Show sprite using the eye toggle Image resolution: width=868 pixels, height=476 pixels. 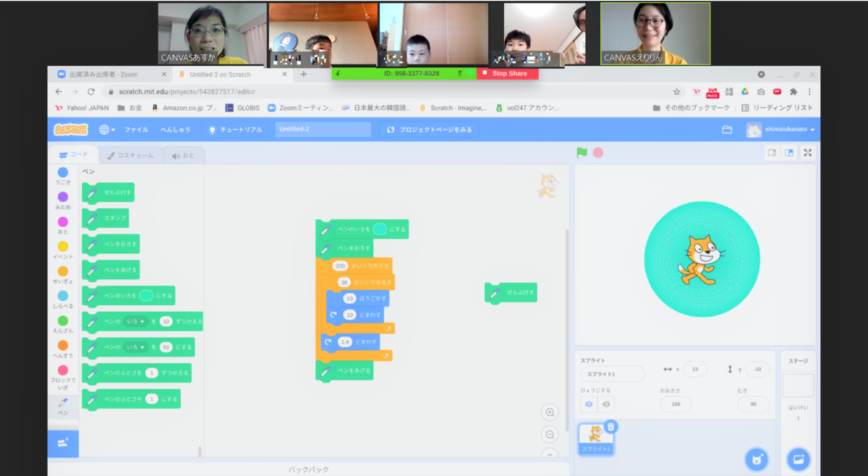pyautogui.click(x=589, y=404)
